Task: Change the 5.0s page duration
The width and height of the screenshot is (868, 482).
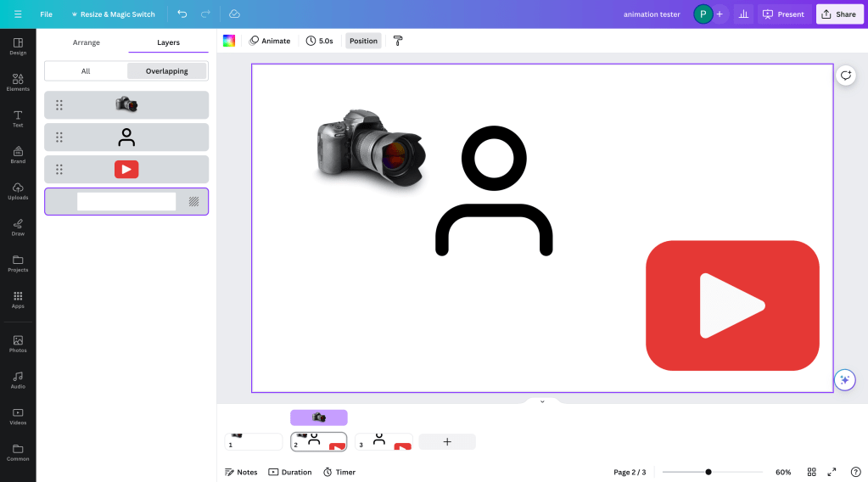Action: [x=319, y=41]
